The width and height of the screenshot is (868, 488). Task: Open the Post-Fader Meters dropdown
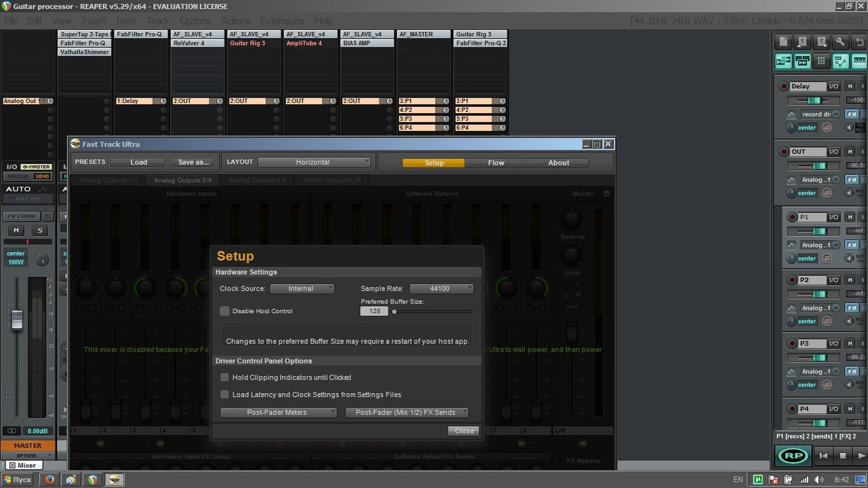pos(278,412)
